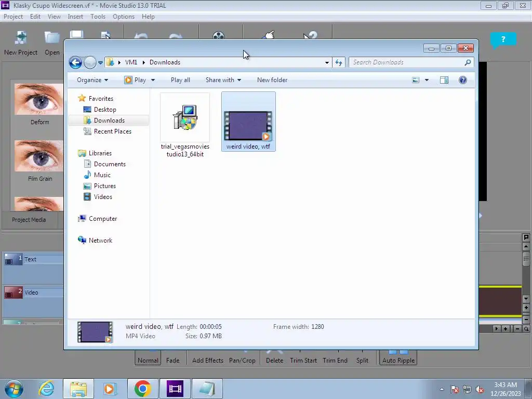Image resolution: width=532 pixels, height=399 pixels.
Task: Click the Video track 2 header icon
Action: tap(13, 292)
